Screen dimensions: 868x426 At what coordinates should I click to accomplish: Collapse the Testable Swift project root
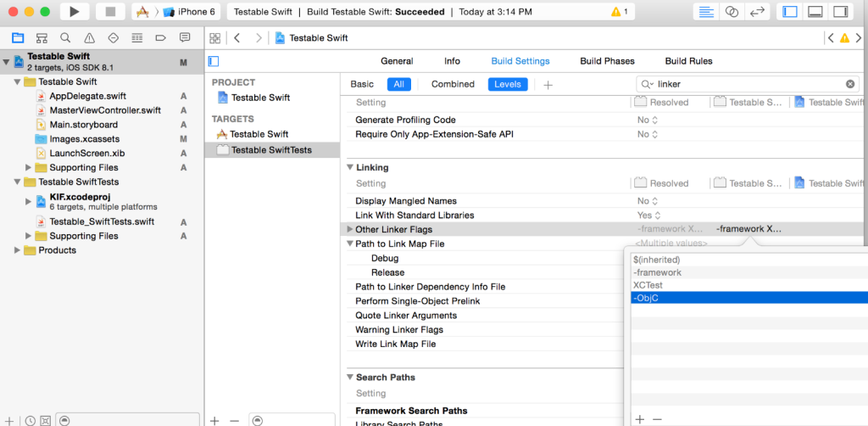7,61
